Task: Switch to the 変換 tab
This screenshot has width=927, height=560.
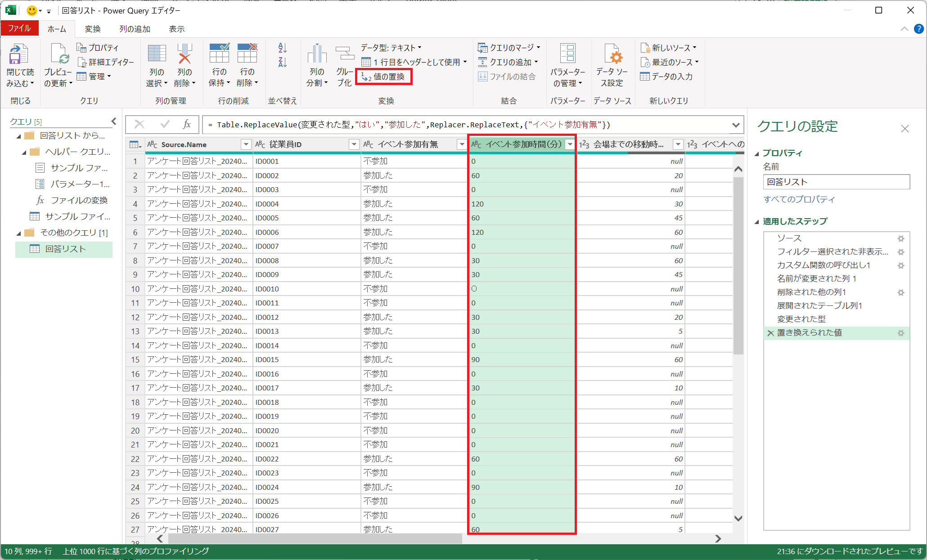Action: (x=93, y=29)
